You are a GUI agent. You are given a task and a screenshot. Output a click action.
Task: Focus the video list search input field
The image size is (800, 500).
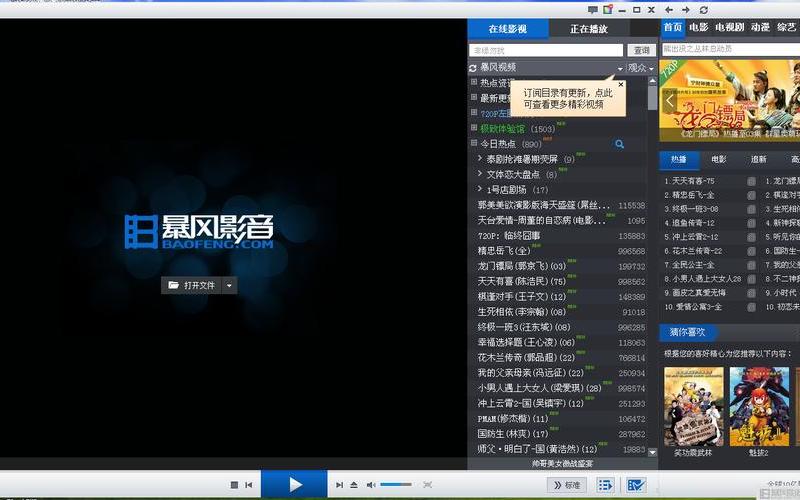pyautogui.click(x=546, y=50)
